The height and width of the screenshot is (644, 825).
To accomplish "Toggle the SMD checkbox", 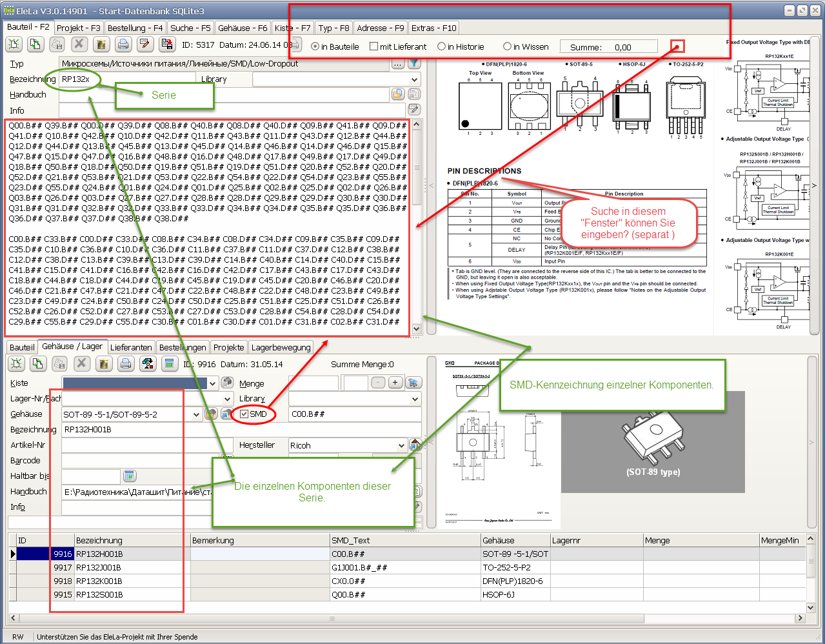I will click(244, 414).
